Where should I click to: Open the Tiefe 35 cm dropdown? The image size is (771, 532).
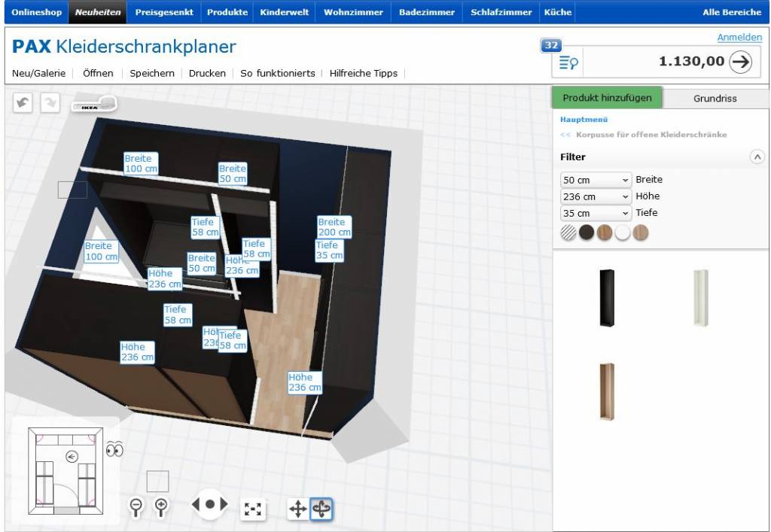pos(596,214)
